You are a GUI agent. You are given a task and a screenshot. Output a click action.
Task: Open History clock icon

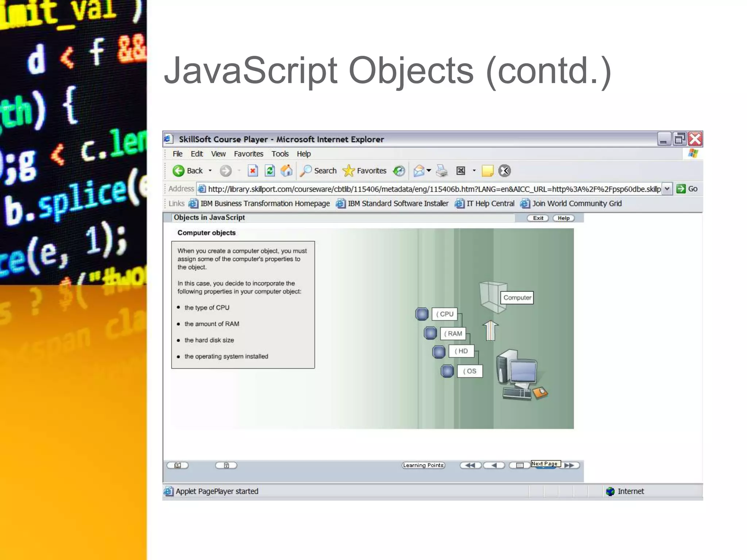tap(399, 171)
